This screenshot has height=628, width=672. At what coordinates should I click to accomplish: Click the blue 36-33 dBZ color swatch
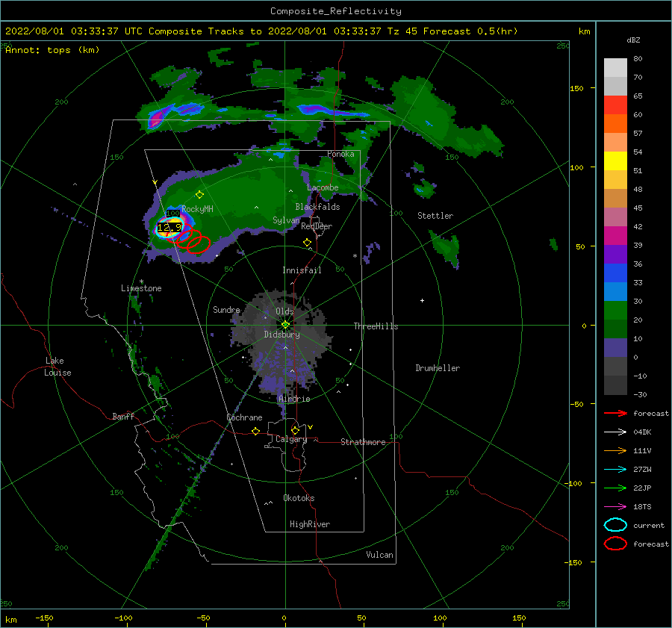pos(615,273)
